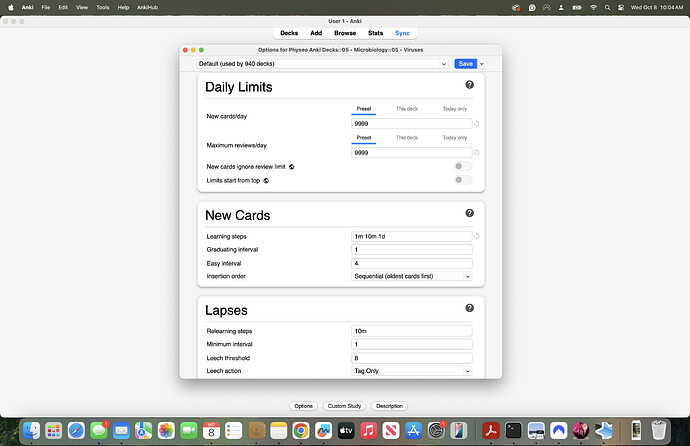
Task: Click the globe icon beside Limits start from top
Action: 266,180
